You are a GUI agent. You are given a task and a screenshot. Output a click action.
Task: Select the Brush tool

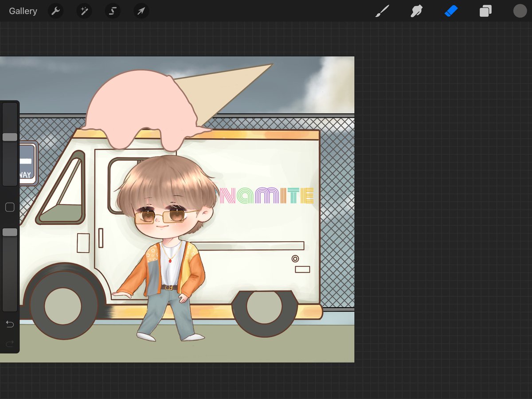point(382,11)
